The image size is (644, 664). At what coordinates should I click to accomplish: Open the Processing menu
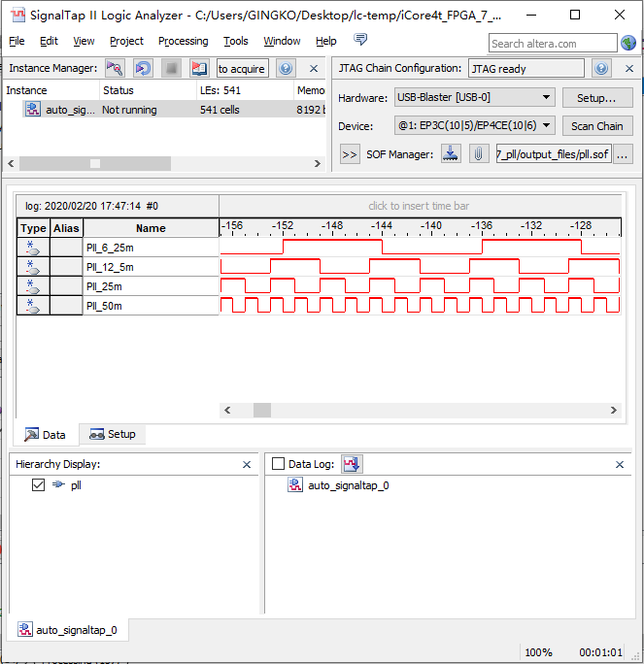tap(183, 41)
